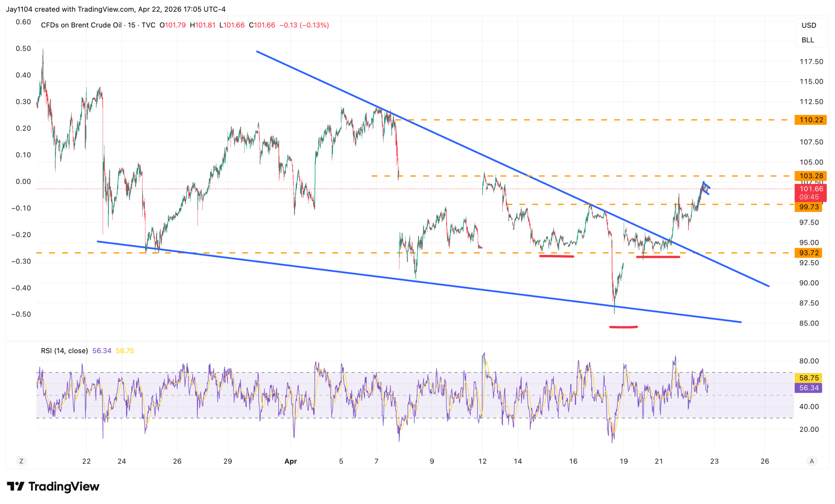The width and height of the screenshot is (835, 504).
Task: Click the RSI (14, close) legend
Action: click(x=64, y=350)
